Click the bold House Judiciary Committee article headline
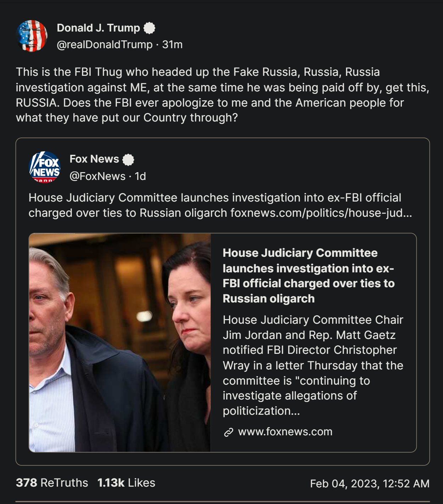 [x=308, y=276]
